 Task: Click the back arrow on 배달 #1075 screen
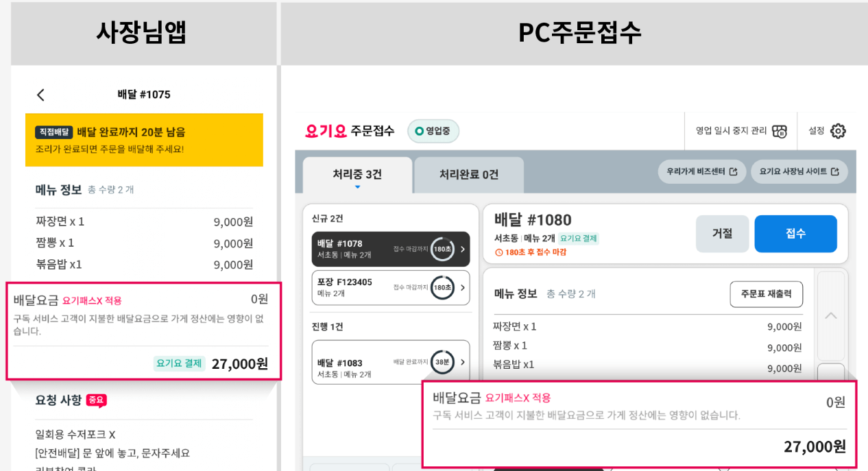(x=40, y=95)
